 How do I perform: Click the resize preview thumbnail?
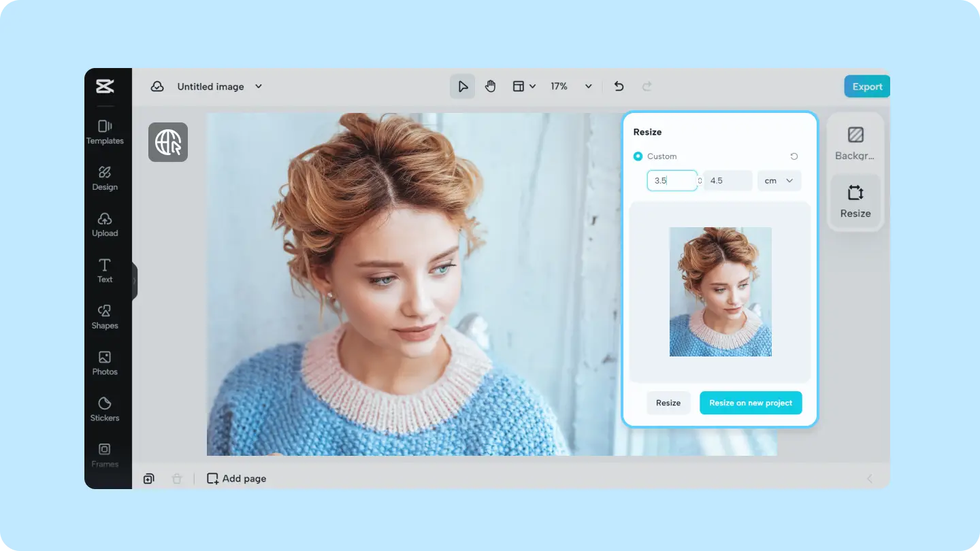point(721,292)
